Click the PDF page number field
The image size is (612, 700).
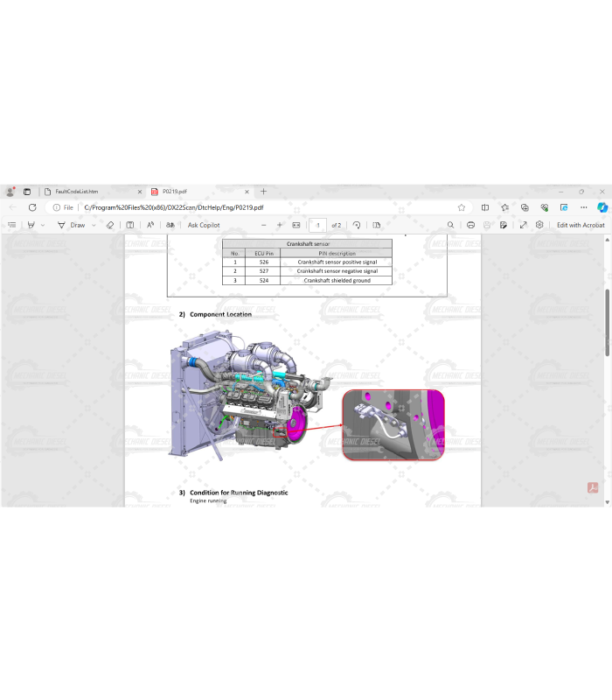[x=318, y=225]
